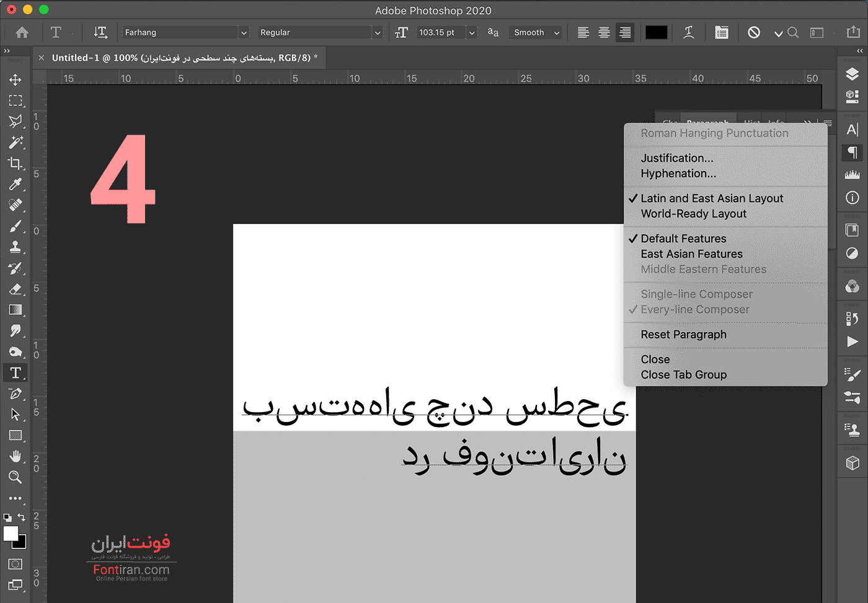Click the Create Warped Text icon

[688, 33]
